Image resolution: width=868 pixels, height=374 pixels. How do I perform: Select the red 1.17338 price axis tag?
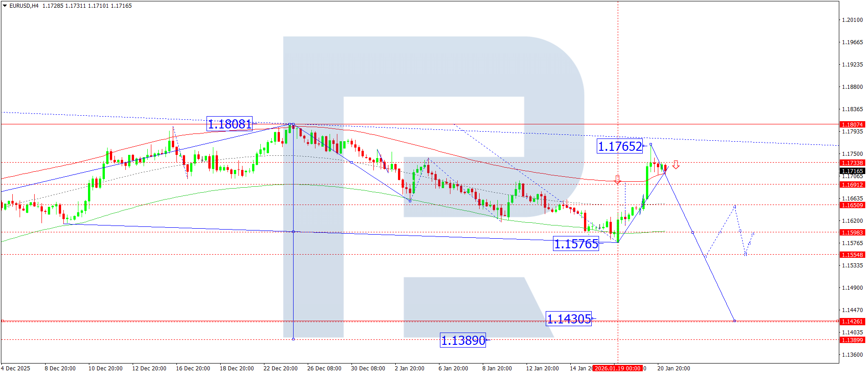coord(852,163)
